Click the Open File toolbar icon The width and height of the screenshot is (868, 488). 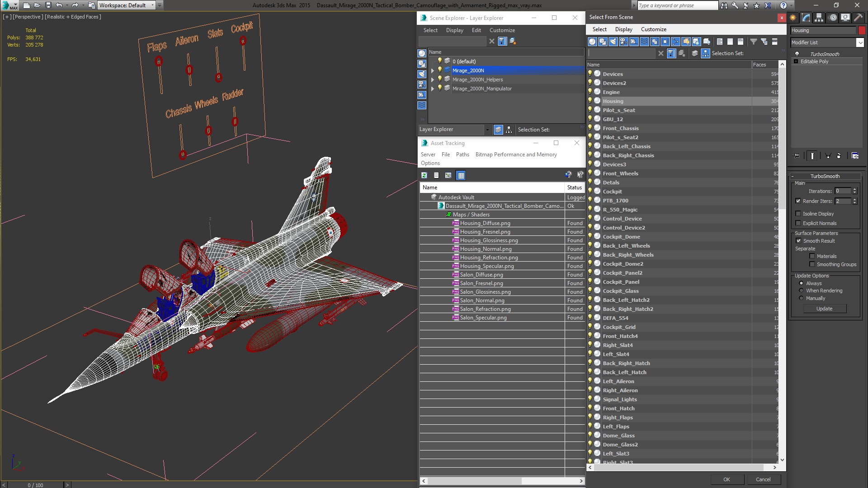tap(38, 5)
